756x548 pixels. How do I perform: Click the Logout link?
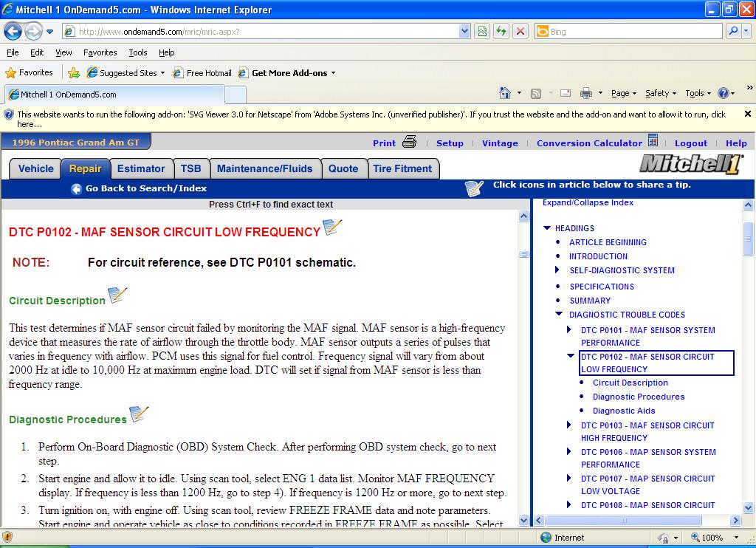[x=690, y=143]
